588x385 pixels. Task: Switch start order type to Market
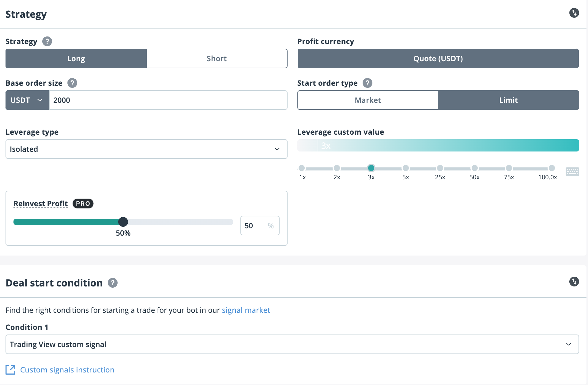367,100
